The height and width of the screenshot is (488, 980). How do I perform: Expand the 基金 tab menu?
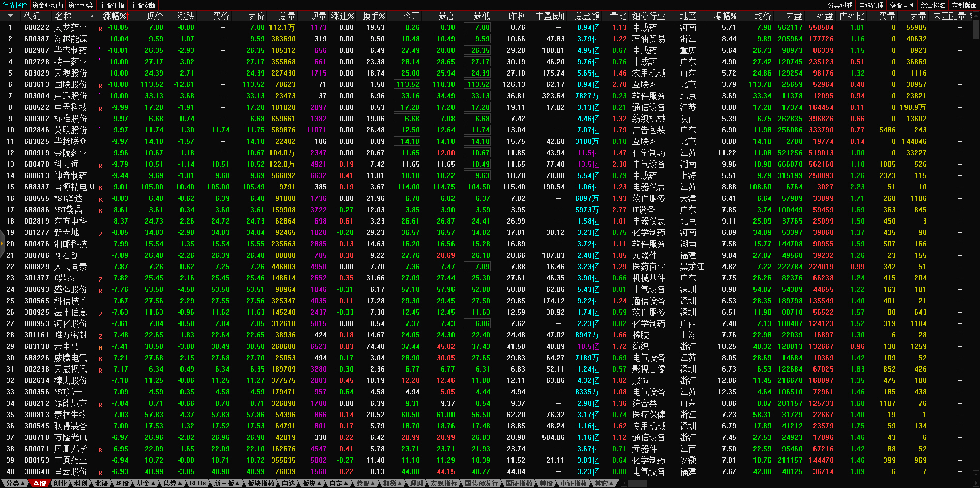[x=145, y=483]
